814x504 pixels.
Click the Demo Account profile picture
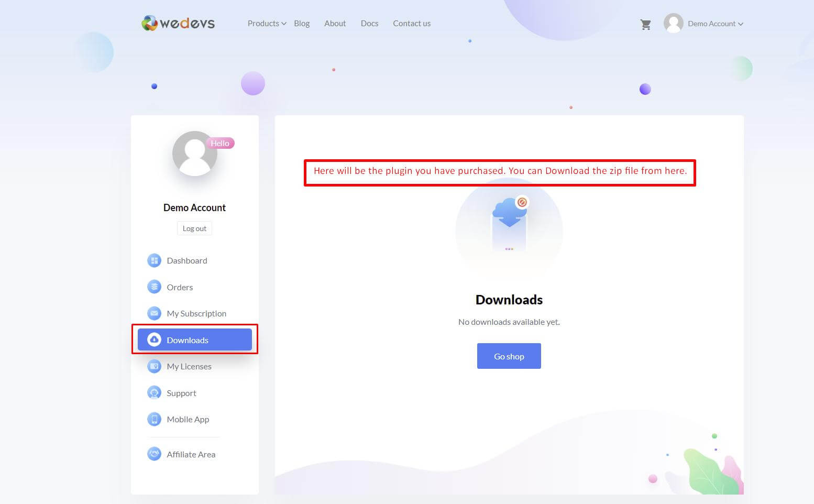coord(194,154)
